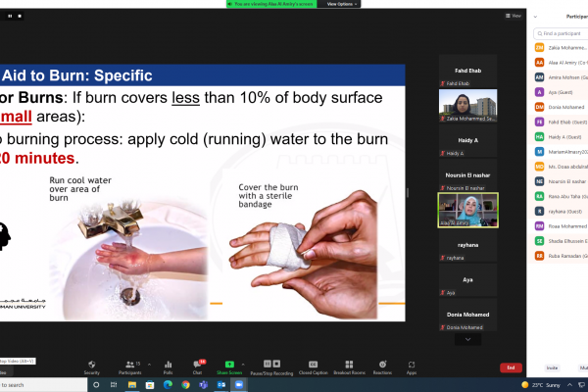The height and width of the screenshot is (392, 588).
Task: Open the Reactions menu
Action: 381,367
